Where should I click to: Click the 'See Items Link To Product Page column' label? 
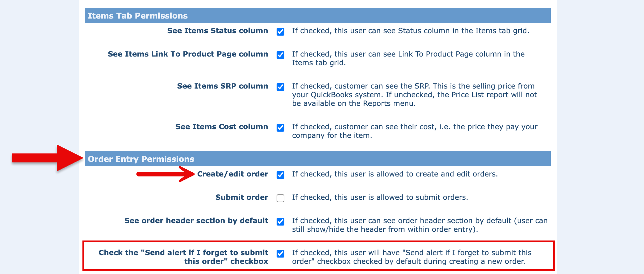coord(188,54)
